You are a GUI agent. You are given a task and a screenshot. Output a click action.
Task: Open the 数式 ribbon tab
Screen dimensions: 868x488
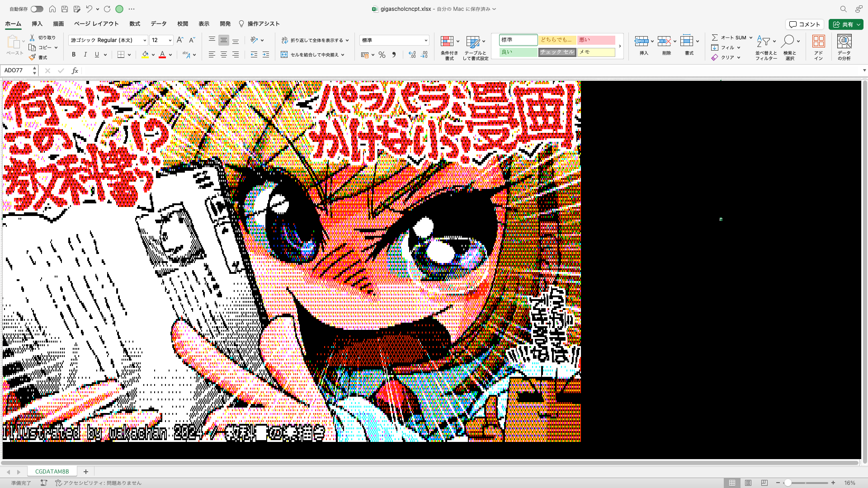(x=135, y=24)
